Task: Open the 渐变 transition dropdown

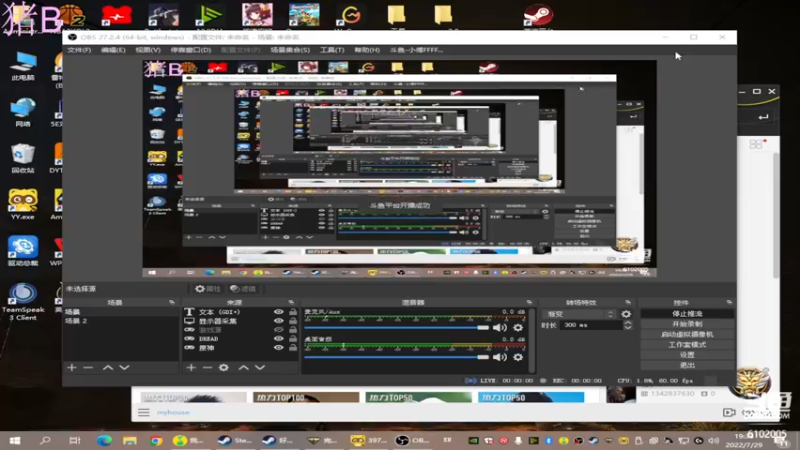Action: (x=581, y=314)
